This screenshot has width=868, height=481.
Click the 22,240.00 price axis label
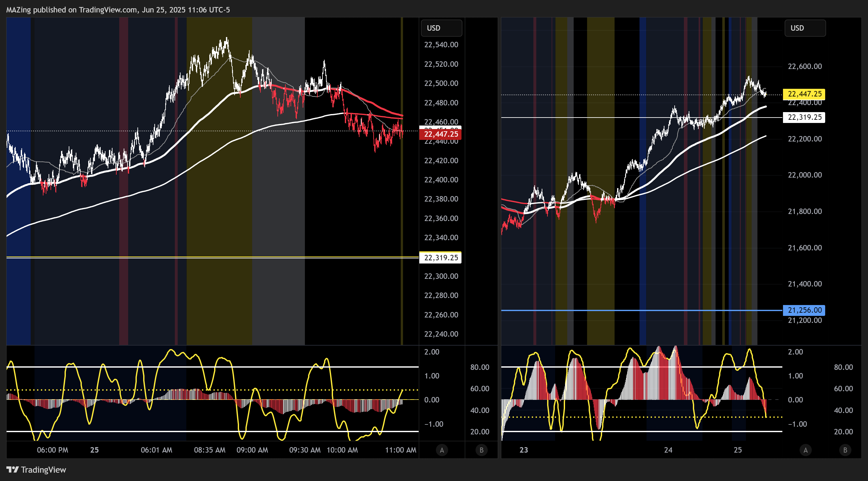coord(441,334)
